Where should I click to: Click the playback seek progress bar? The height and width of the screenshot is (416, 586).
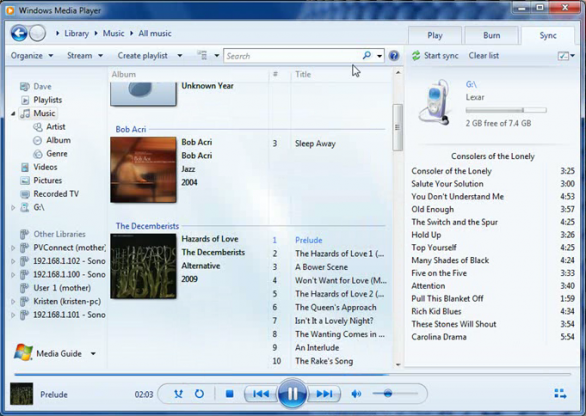click(293, 374)
